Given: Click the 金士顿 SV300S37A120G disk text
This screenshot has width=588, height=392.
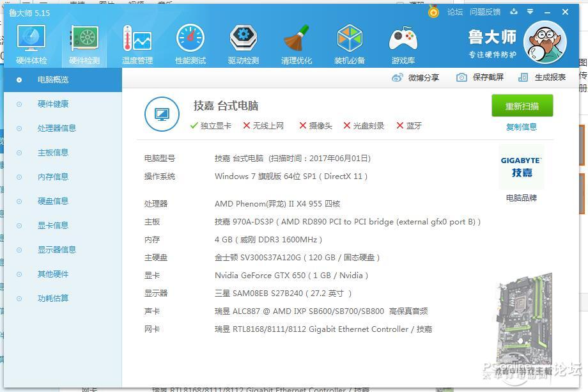Looking at the screenshot, I should (x=297, y=257).
